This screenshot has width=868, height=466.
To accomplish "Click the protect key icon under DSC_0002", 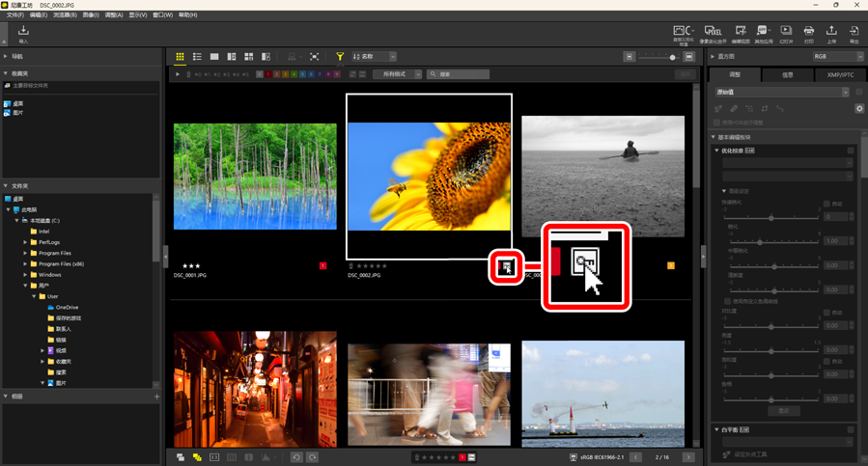I will [x=507, y=266].
